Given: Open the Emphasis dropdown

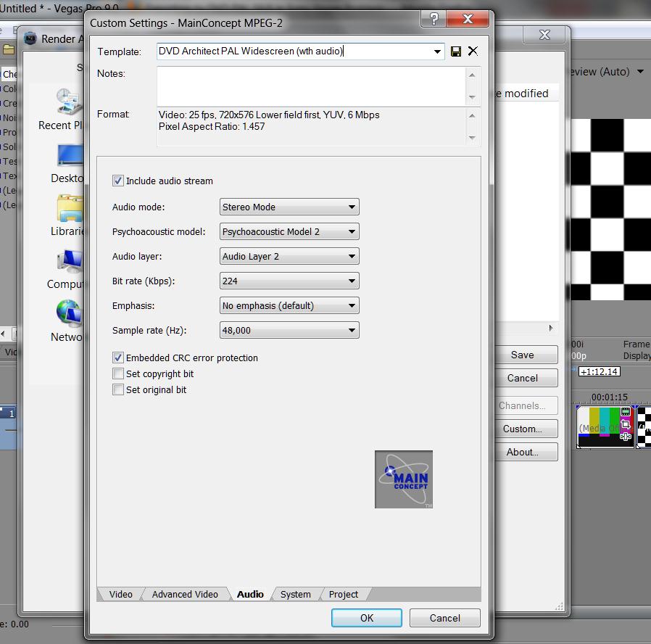Looking at the screenshot, I should click(x=289, y=305).
